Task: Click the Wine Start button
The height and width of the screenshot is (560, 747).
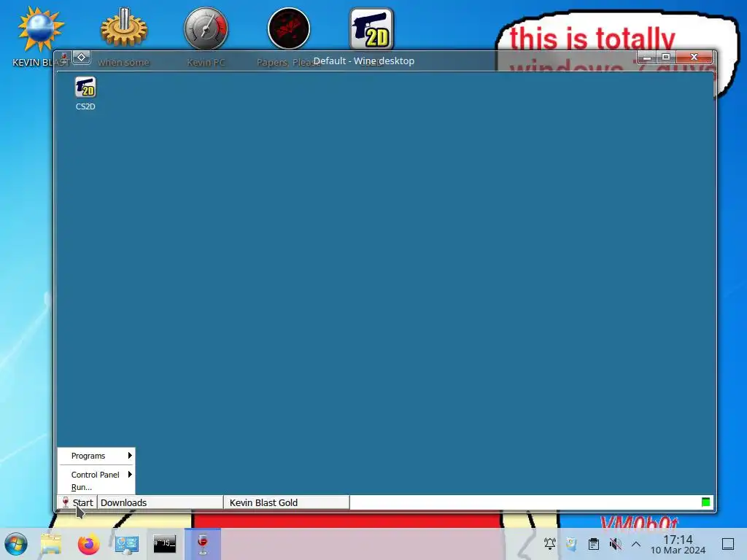Action: 77,502
